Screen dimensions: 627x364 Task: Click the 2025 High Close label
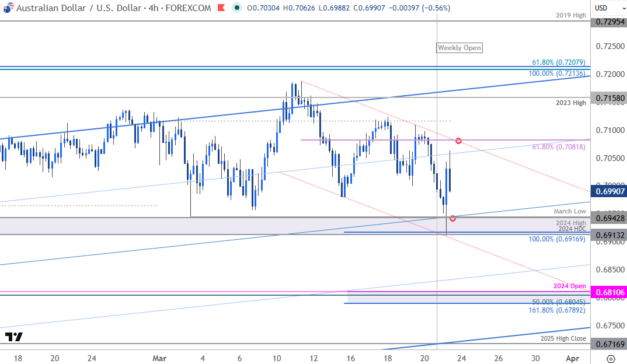[563, 338]
